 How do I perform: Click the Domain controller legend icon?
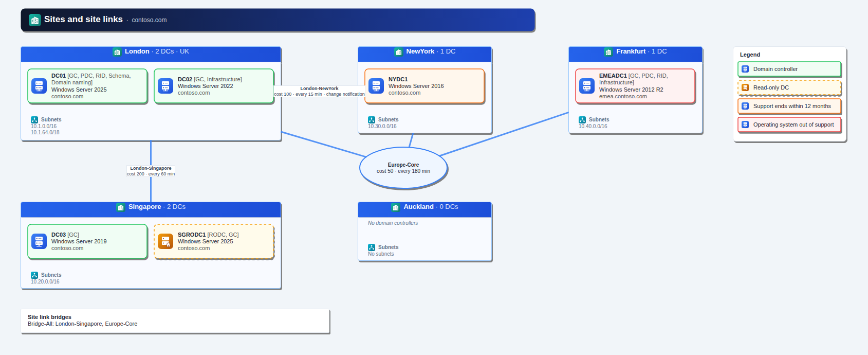click(745, 69)
